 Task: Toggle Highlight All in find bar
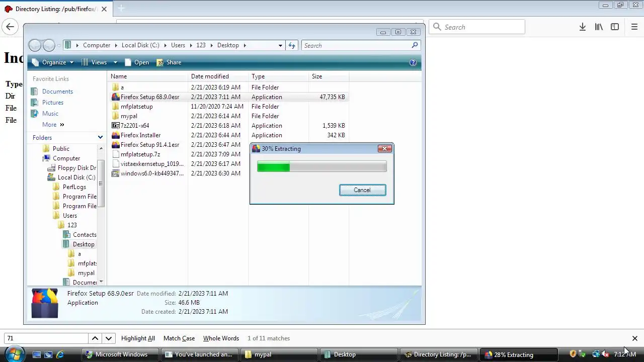coord(138,338)
